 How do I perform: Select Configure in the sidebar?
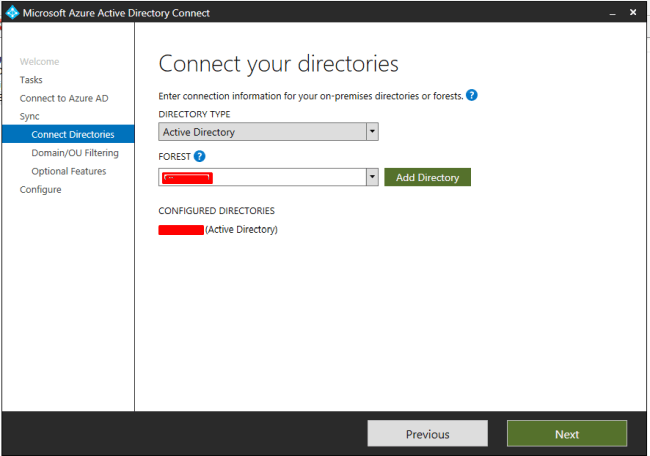(x=41, y=189)
